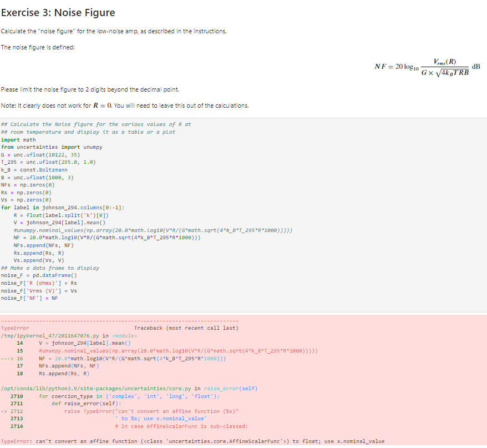The image size is (487, 448).
Task: Click 'The noise figure is defined:' text
Action: (38, 47)
